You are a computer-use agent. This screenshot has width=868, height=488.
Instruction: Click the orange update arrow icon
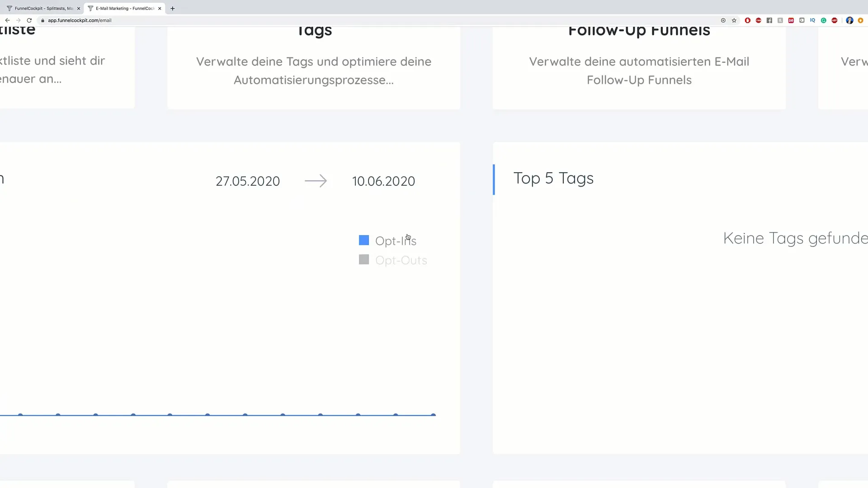(861, 20)
